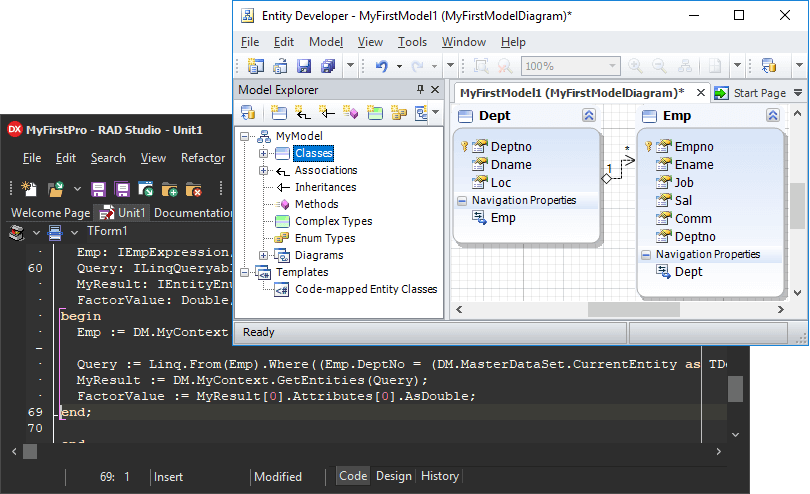Expand the Classes tree node
The width and height of the screenshot is (810, 494).
(264, 153)
